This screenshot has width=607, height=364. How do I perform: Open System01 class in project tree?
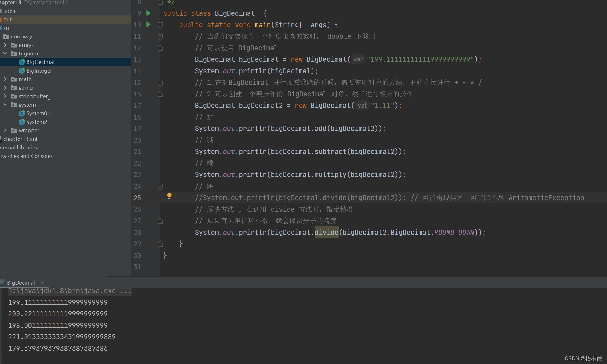tap(38, 113)
